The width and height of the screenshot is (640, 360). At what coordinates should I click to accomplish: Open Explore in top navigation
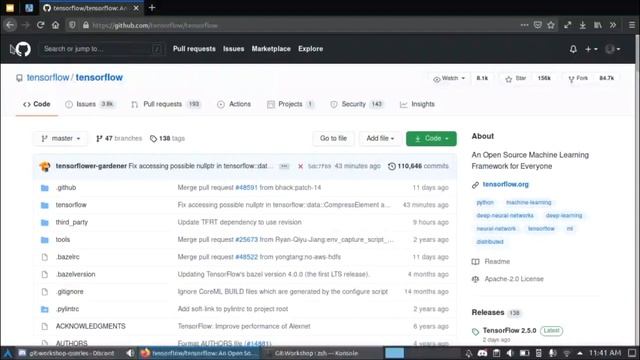click(311, 49)
